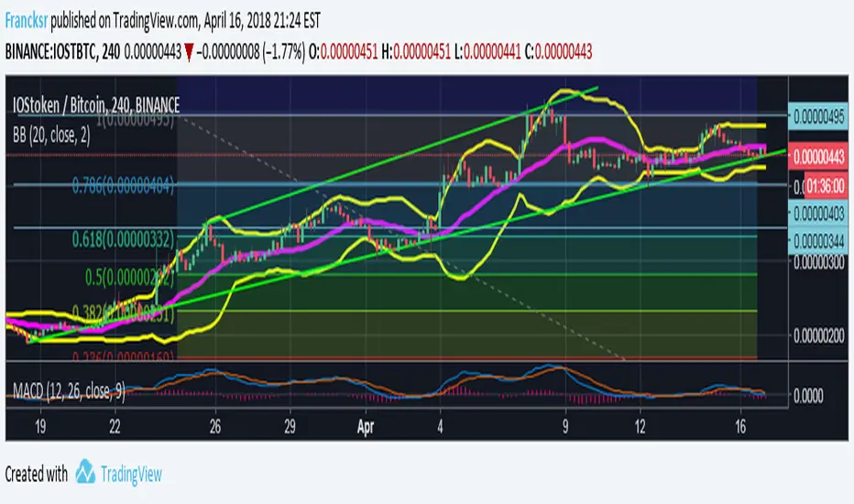Click the 0.786(0.00000404) Fibonacci level label
Viewport: 854px width, 504px height.
(x=123, y=186)
